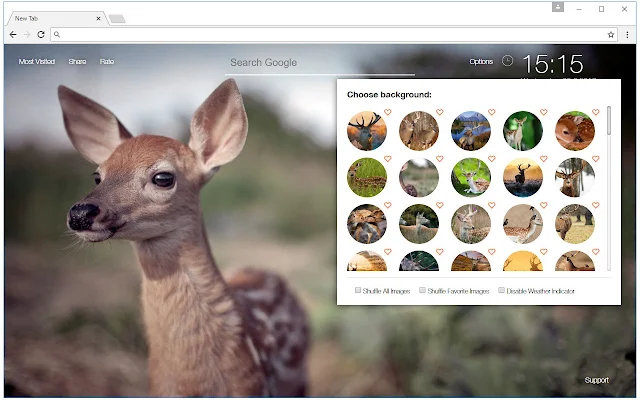Click the Rate link
The width and height of the screenshot is (640, 400).
(107, 62)
